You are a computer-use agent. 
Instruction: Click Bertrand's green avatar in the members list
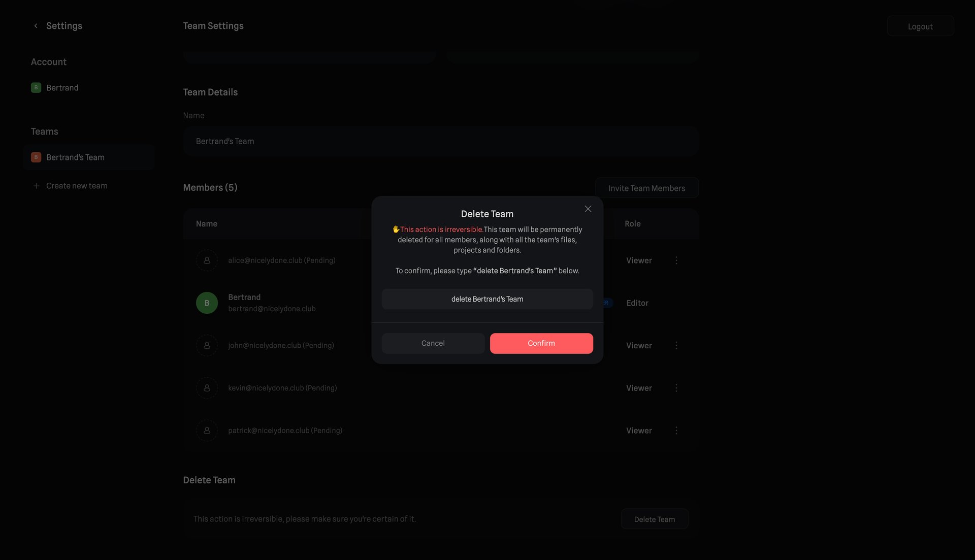tap(207, 302)
